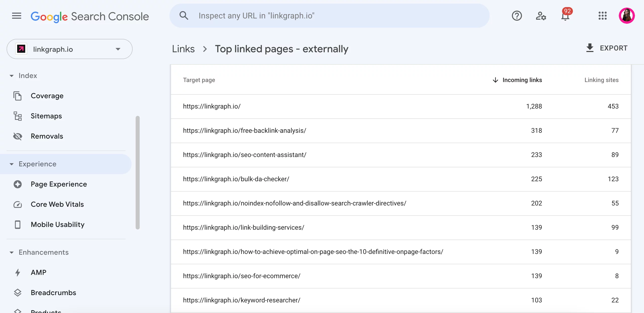Select the Page Experience menu item
Viewport: 644px width, 313px height.
[x=59, y=184]
